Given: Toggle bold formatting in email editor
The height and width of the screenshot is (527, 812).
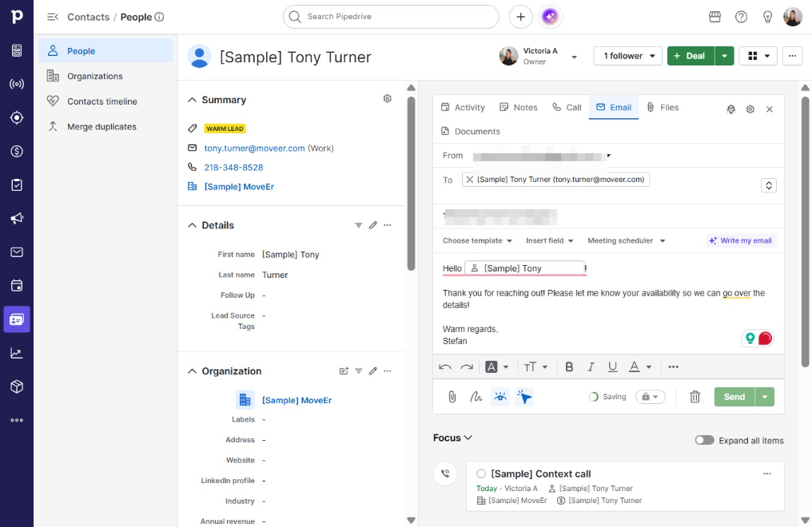Looking at the screenshot, I should (x=569, y=367).
